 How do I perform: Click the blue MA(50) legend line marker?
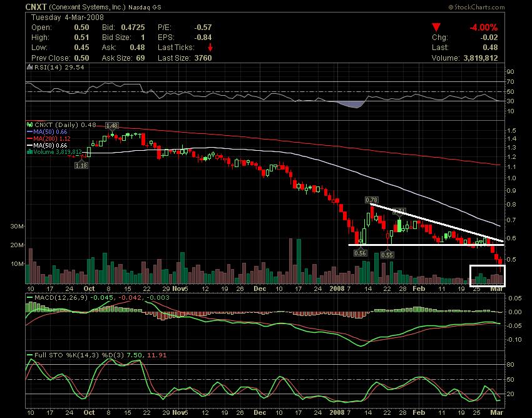click(x=30, y=131)
